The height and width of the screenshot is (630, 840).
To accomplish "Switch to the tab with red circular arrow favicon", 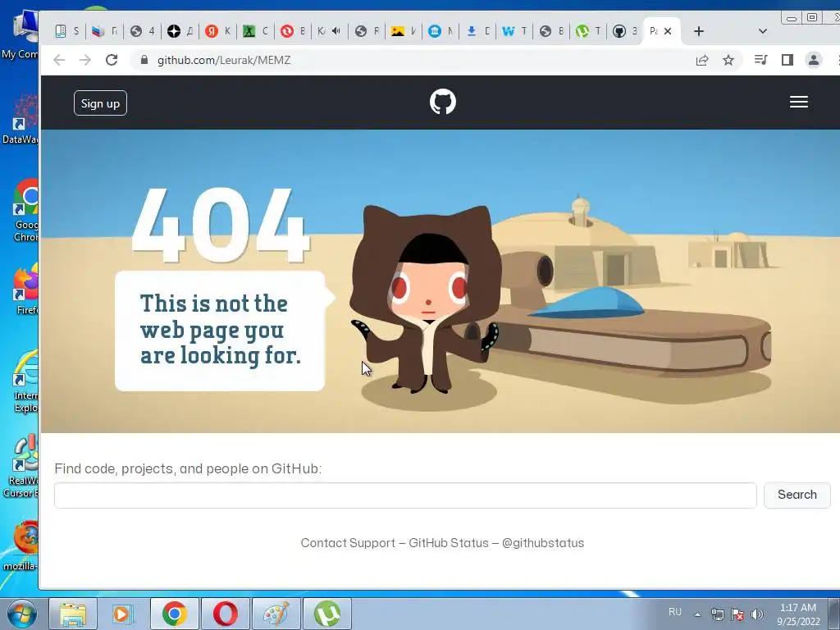I will pyautogui.click(x=292, y=31).
